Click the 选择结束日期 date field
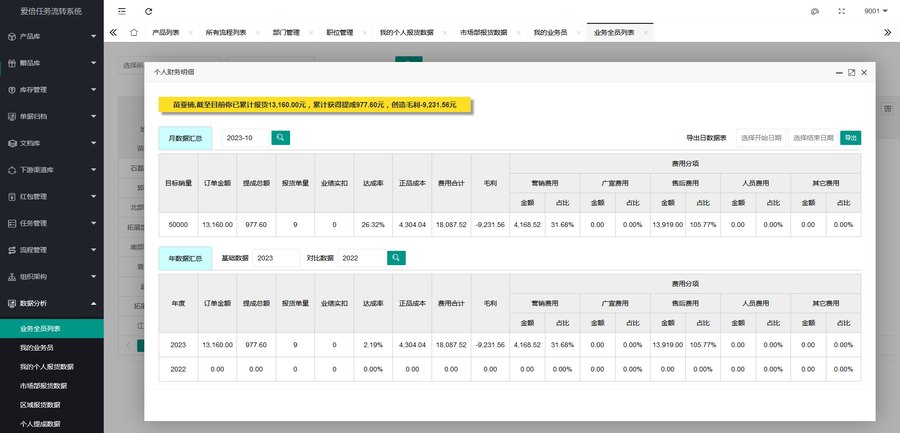The height and width of the screenshot is (433, 900). click(x=813, y=138)
